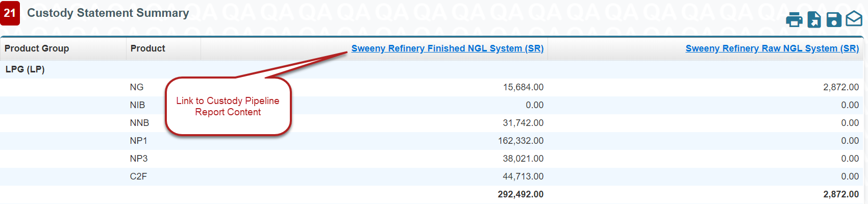Select the NG product row label
The width and height of the screenshot is (868, 204).
coord(136,87)
